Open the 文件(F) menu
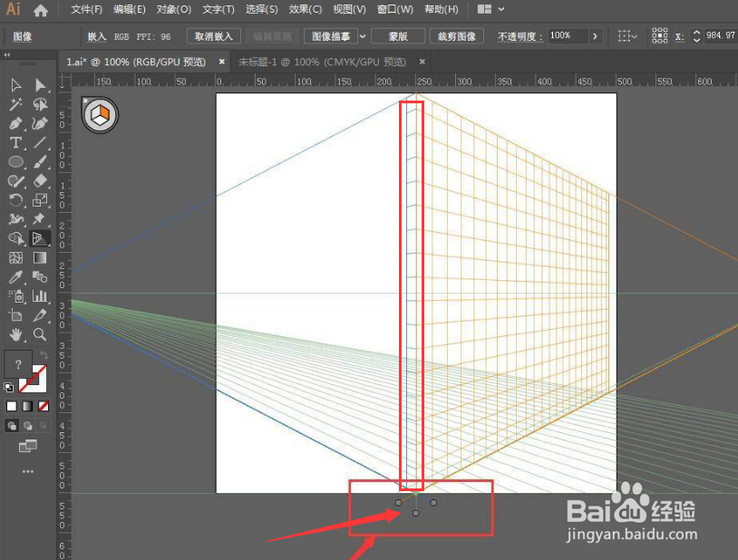The height and width of the screenshot is (560, 738). tap(87, 9)
